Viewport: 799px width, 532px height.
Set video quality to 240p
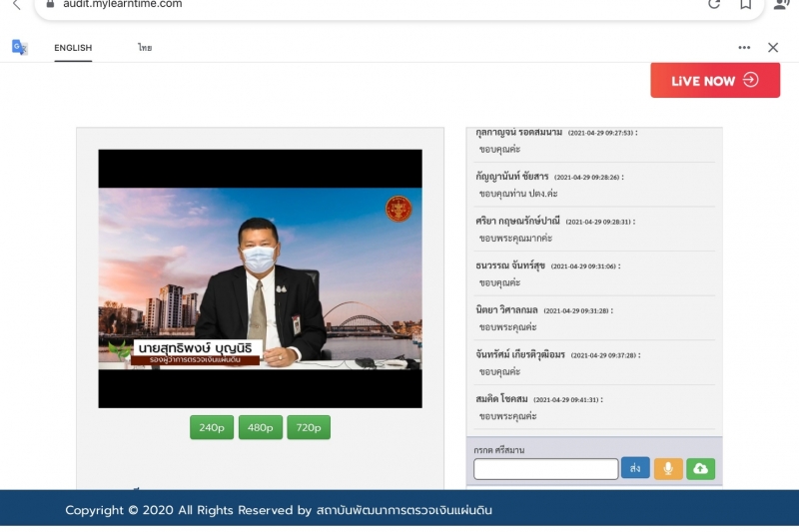[212, 427]
